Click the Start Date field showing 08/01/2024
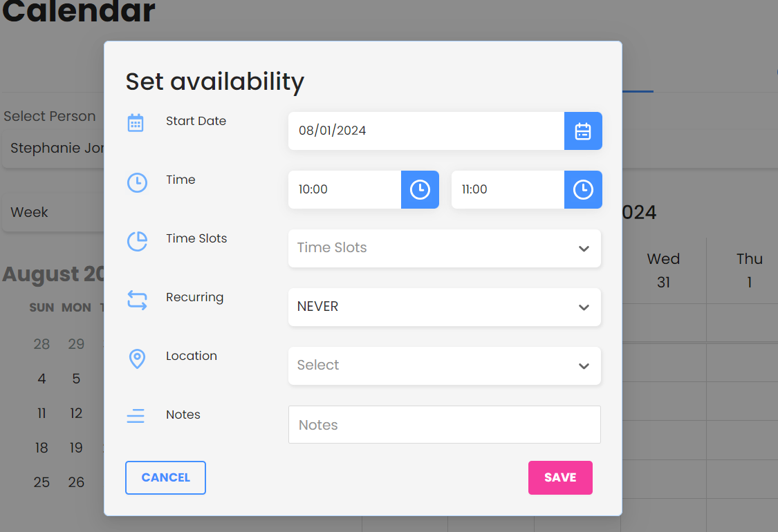778x532 pixels. pyautogui.click(x=425, y=131)
